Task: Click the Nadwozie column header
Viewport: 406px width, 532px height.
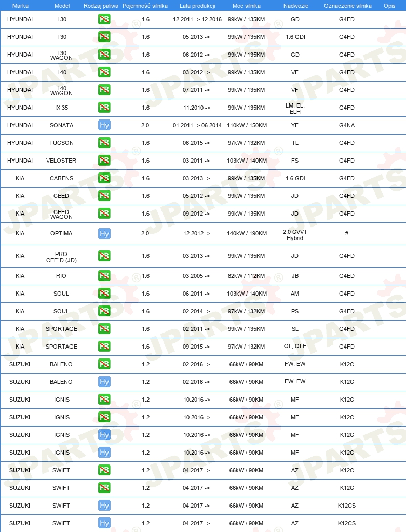Action: point(296,6)
